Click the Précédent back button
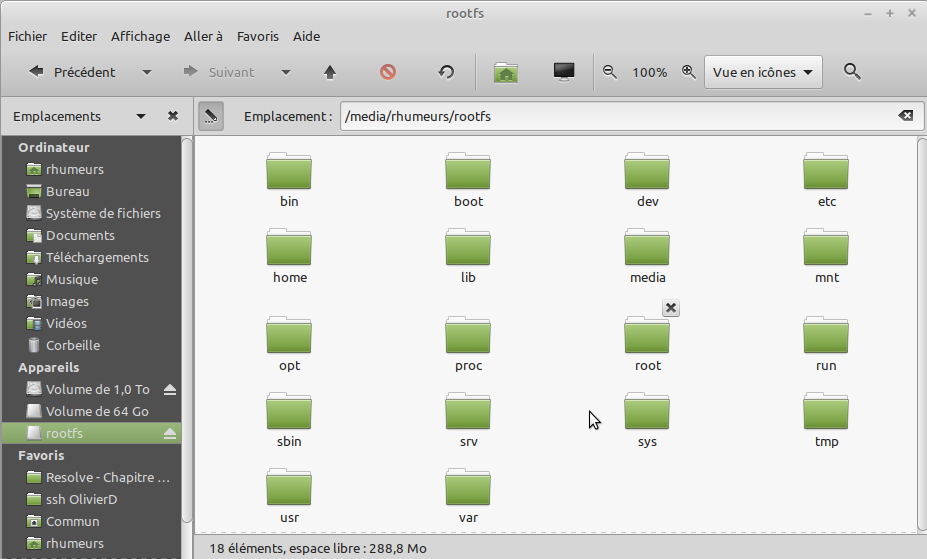 72,72
